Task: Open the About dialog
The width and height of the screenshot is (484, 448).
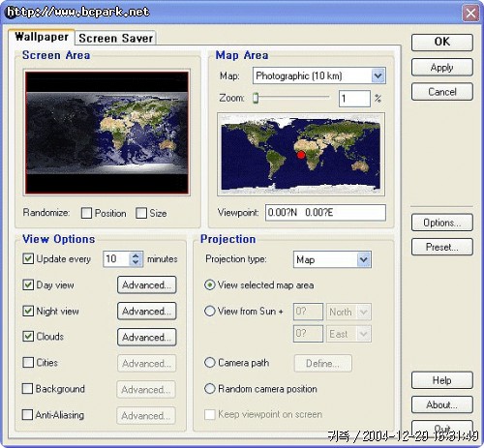Action: coord(442,404)
